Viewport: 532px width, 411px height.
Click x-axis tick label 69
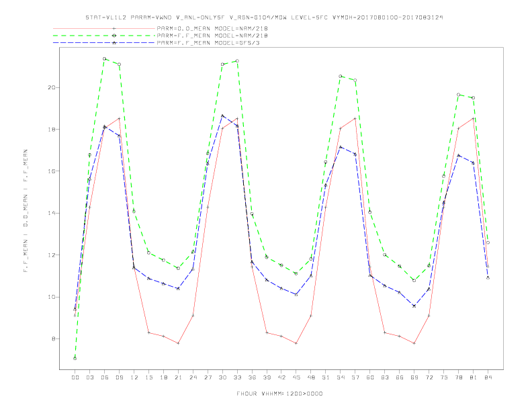[414, 377]
